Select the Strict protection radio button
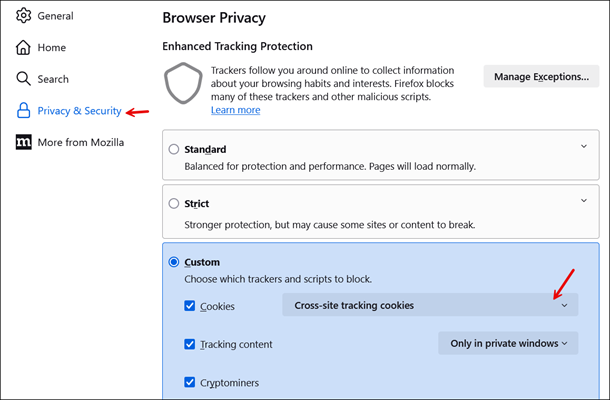Screen dimensions: 610x400 point(174,204)
